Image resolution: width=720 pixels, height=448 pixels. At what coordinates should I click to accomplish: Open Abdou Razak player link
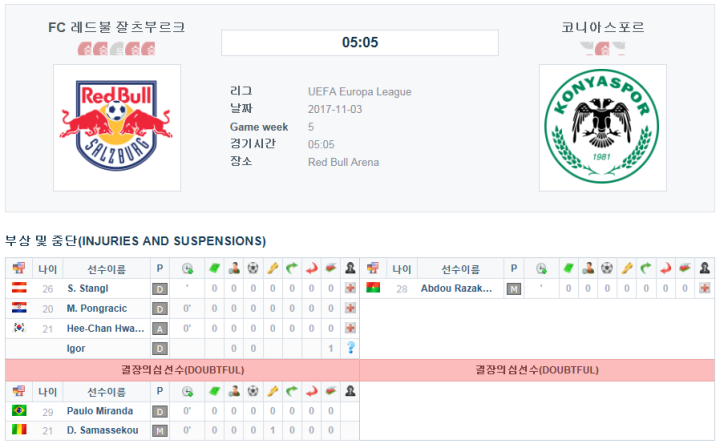tap(456, 289)
